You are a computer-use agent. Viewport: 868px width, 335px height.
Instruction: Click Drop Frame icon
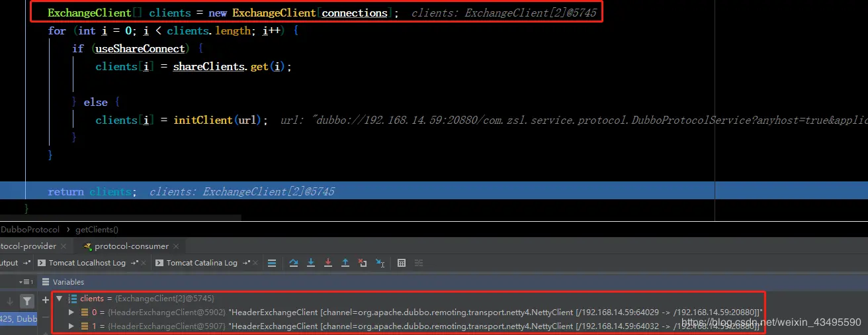point(363,263)
